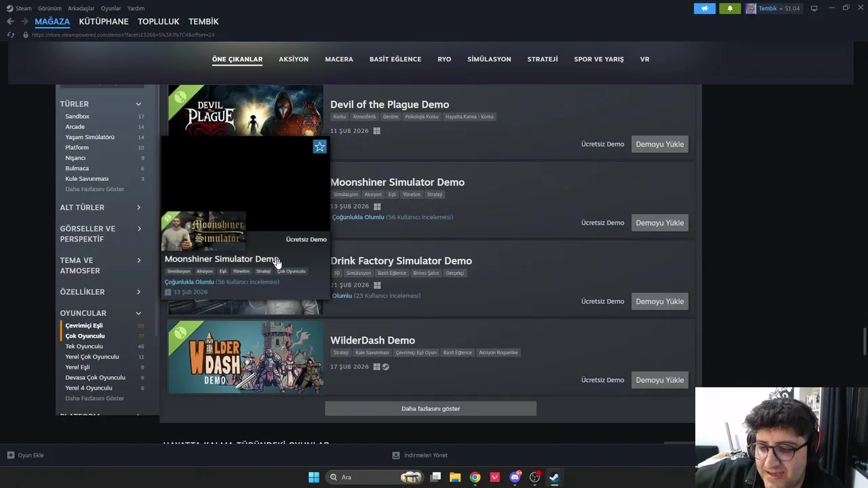Expand the ALT TÜRLER filter section
This screenshot has width=868, height=488.
point(138,207)
